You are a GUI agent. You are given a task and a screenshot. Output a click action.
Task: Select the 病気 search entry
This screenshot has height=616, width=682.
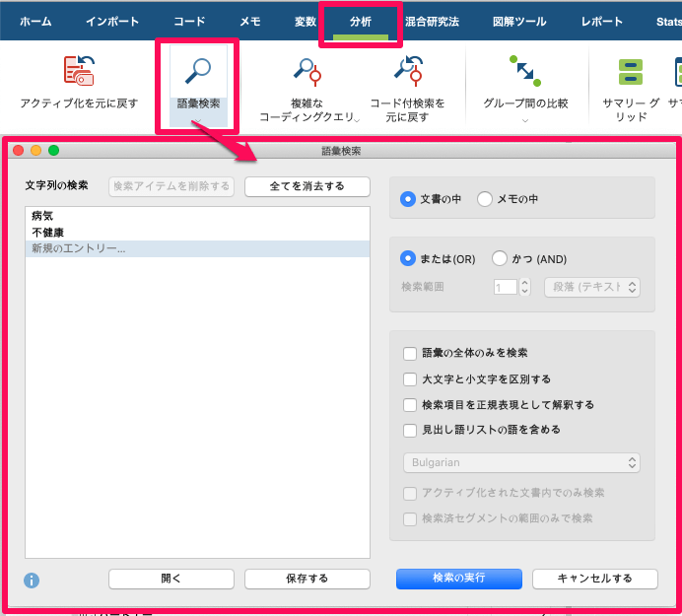tap(197, 216)
